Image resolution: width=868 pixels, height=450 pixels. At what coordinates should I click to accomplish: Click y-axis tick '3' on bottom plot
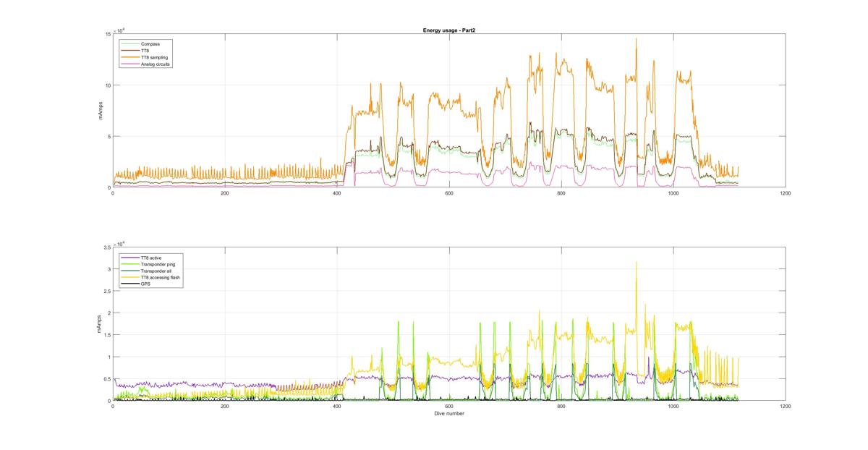tap(109, 269)
